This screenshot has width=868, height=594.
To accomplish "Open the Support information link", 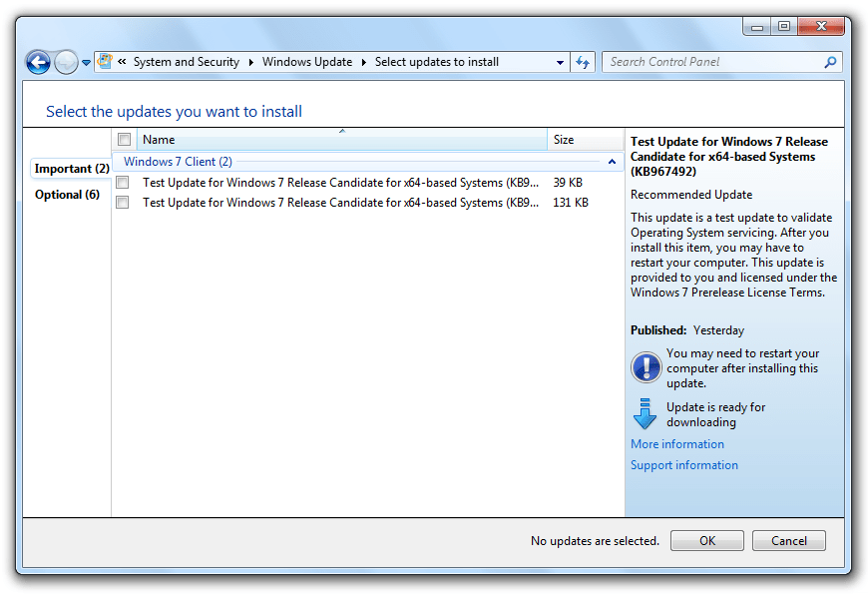I will click(684, 465).
